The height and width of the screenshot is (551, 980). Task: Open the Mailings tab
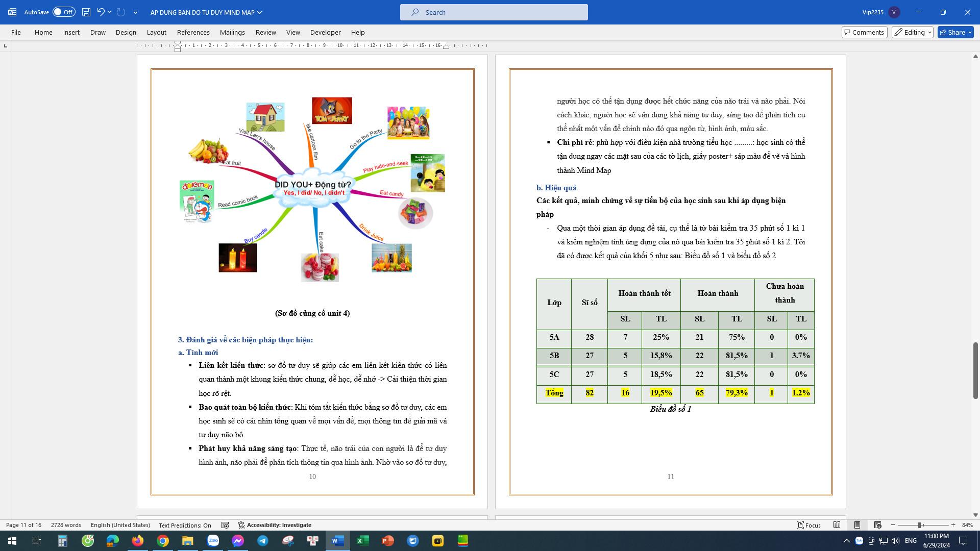(232, 32)
